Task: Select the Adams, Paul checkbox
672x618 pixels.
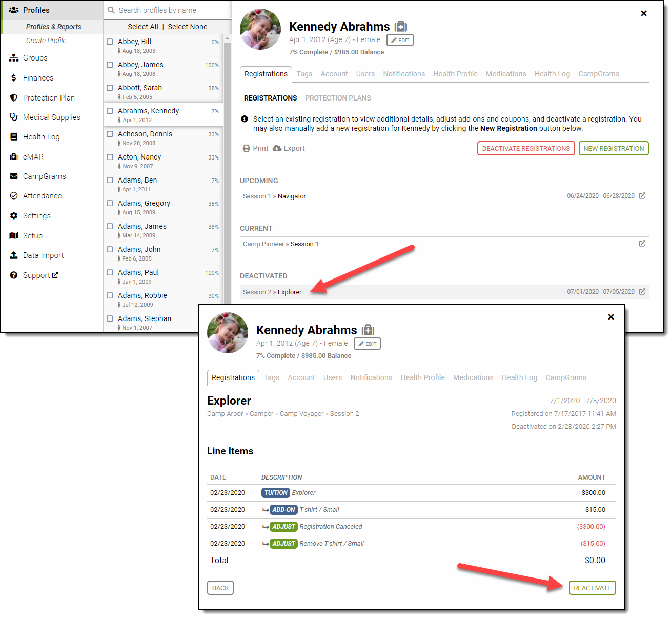Action: point(110,272)
